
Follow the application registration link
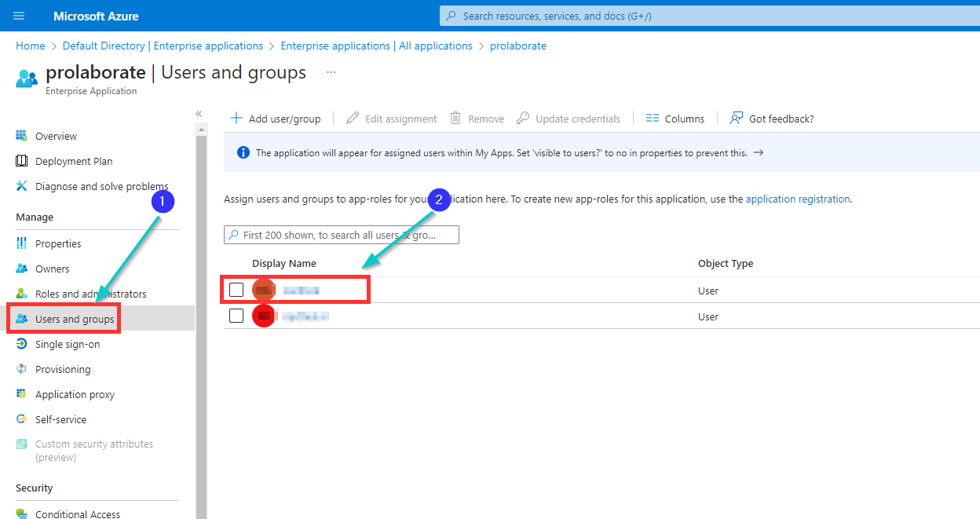798,199
